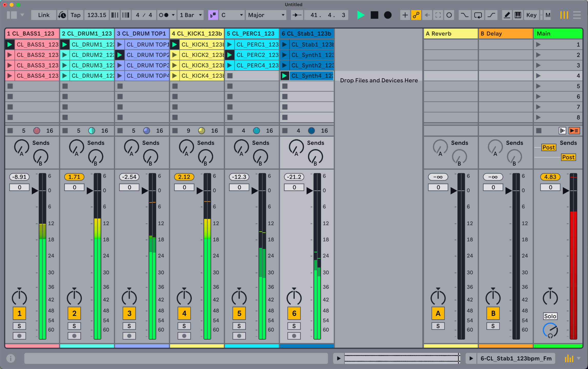Click the metronome icon
588x369 pixels.
click(x=164, y=15)
